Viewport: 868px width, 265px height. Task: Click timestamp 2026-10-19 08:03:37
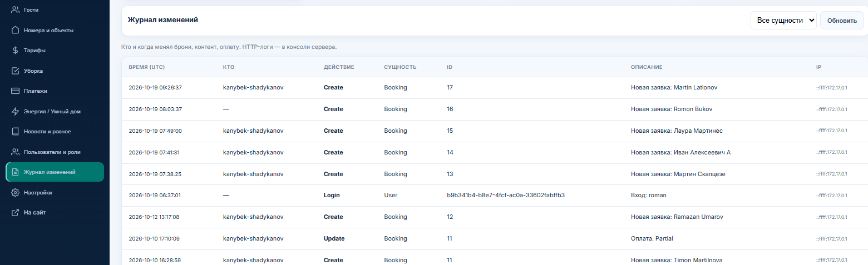click(x=155, y=109)
